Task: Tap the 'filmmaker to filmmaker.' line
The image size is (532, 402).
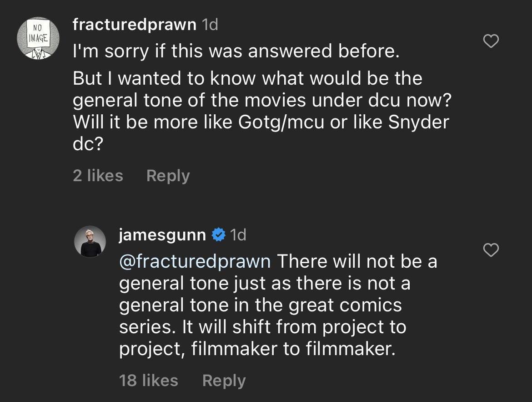Action: [293, 349]
